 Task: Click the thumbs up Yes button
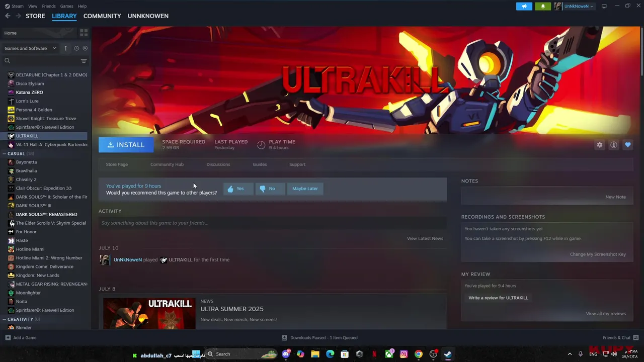point(238,189)
